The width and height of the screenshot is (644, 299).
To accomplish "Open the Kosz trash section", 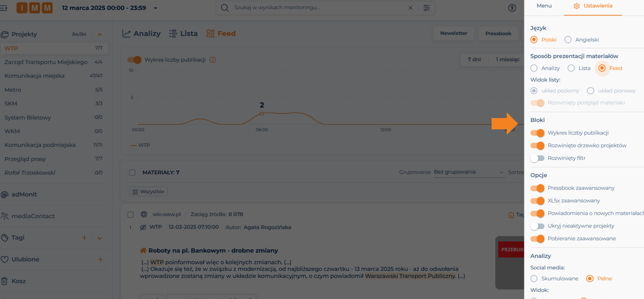I will click(x=18, y=281).
